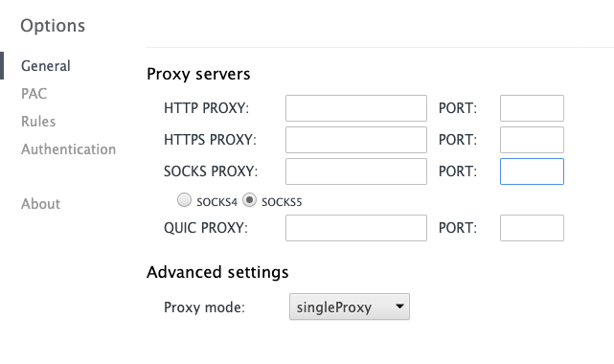Open the Proxy mode dropdown

350,307
